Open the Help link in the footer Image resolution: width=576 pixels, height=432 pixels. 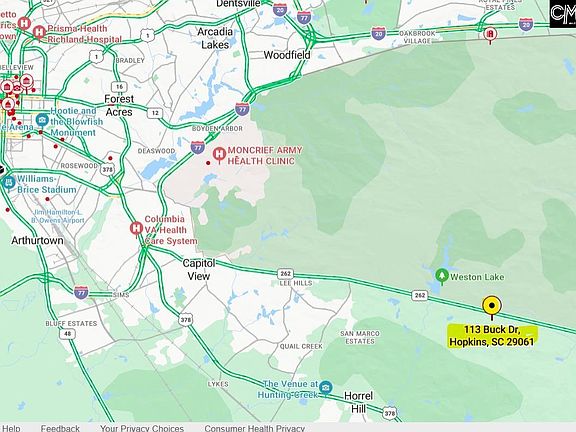[x=11, y=428]
